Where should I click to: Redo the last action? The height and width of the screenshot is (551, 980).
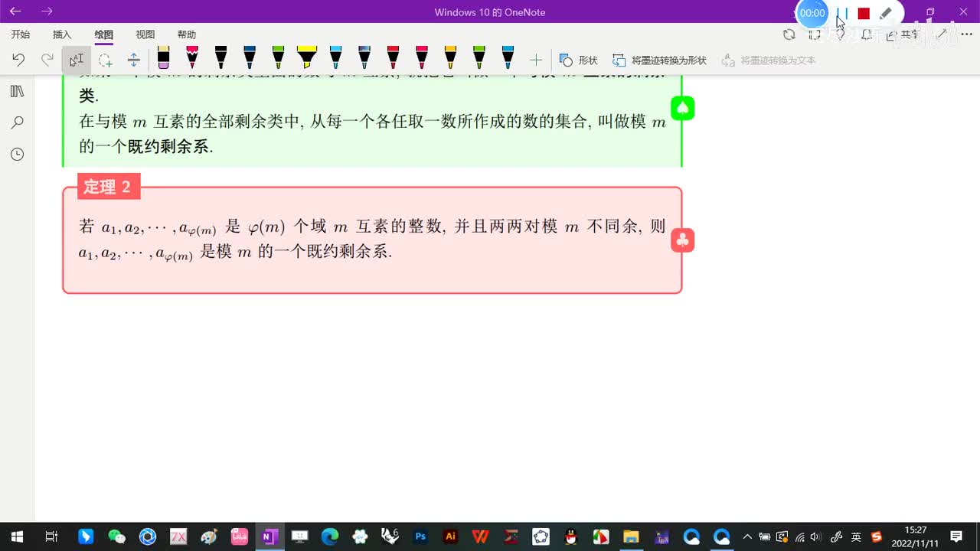(x=47, y=60)
